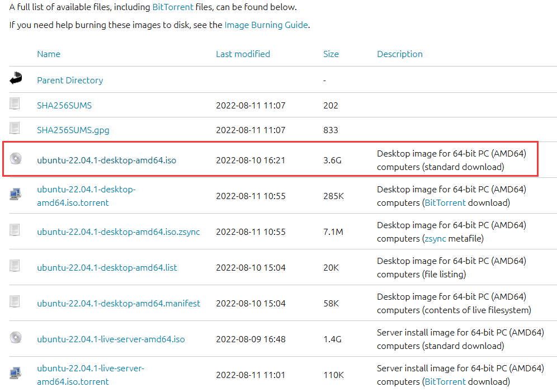
Task: Click the disc icon for ubuntu-22.04.1-desktop-amd64.iso
Action: tap(16, 158)
